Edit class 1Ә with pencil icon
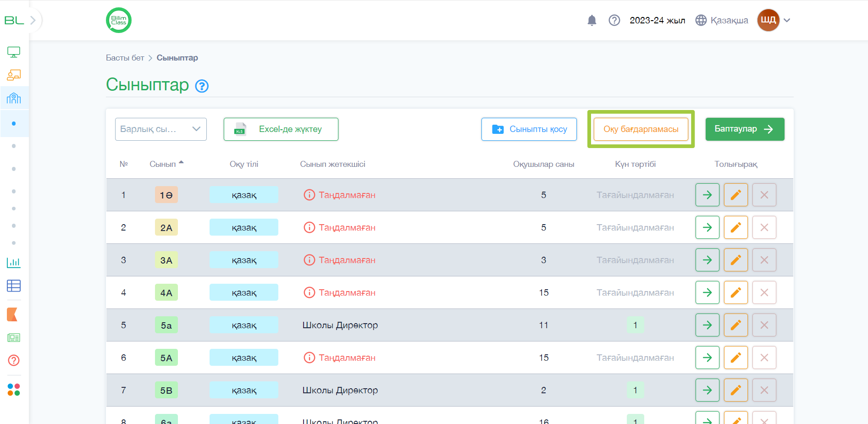This screenshot has height=424, width=868. [736, 195]
